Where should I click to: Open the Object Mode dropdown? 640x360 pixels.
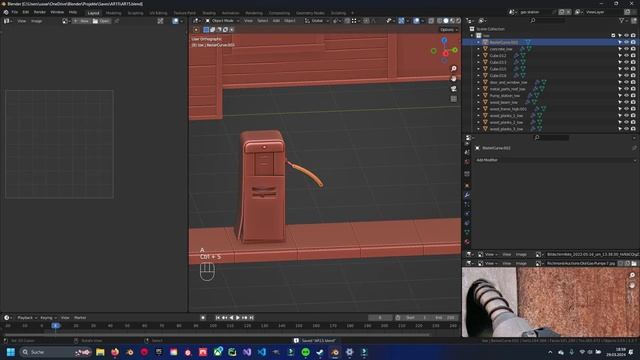pos(222,20)
